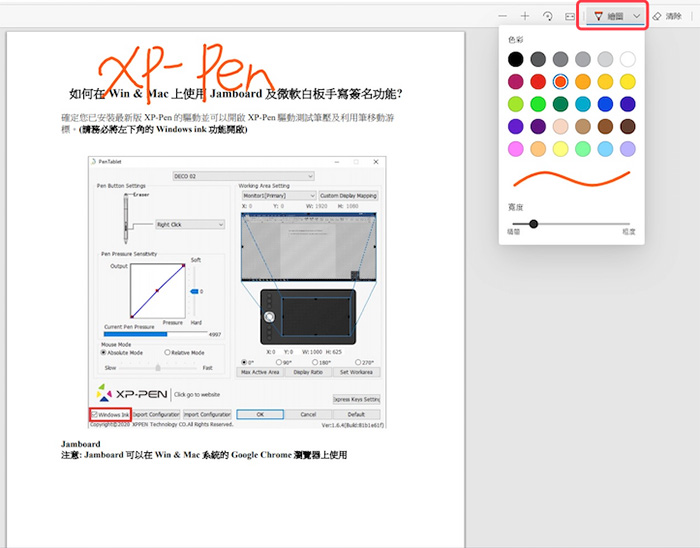Click the Display Ratio button
The width and height of the screenshot is (700, 548).
click(x=308, y=372)
